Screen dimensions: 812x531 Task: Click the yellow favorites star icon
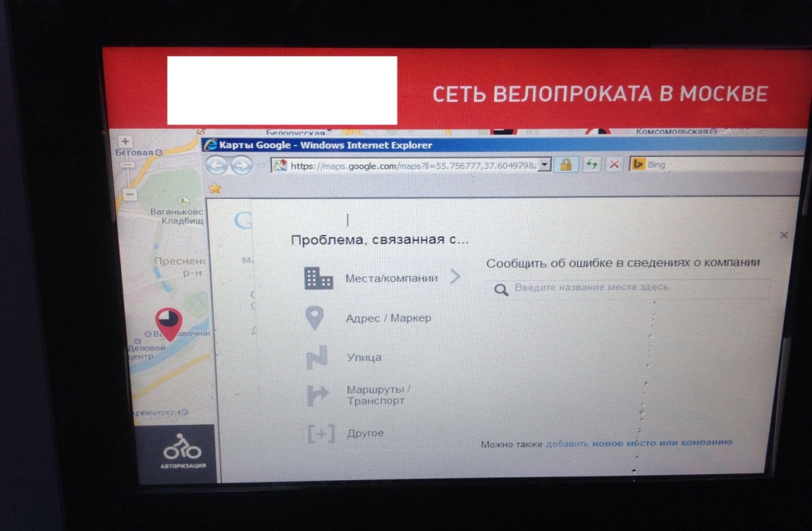click(215, 188)
